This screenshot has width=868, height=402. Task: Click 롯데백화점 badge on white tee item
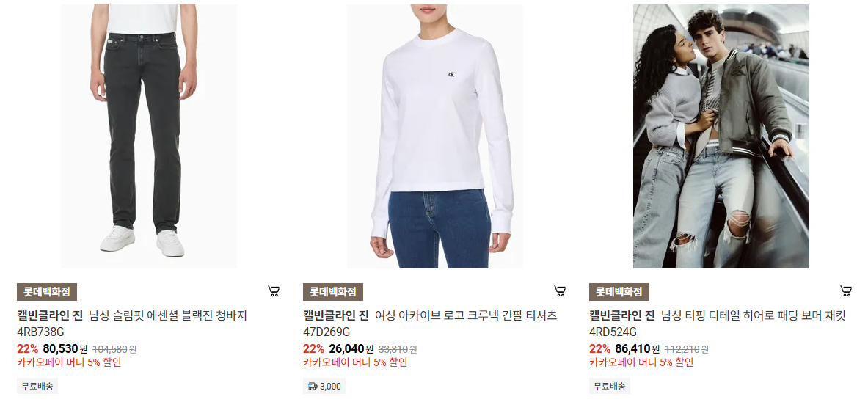click(333, 292)
